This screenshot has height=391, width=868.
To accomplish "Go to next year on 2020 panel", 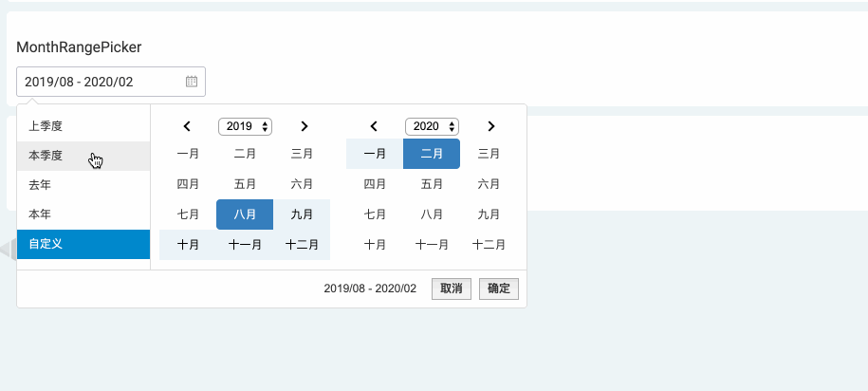I will coord(491,126).
